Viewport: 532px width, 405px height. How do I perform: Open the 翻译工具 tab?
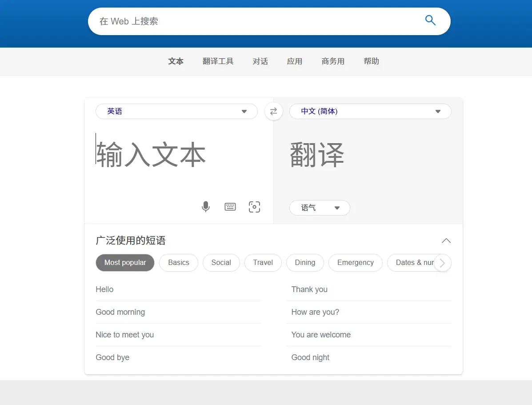(x=218, y=61)
